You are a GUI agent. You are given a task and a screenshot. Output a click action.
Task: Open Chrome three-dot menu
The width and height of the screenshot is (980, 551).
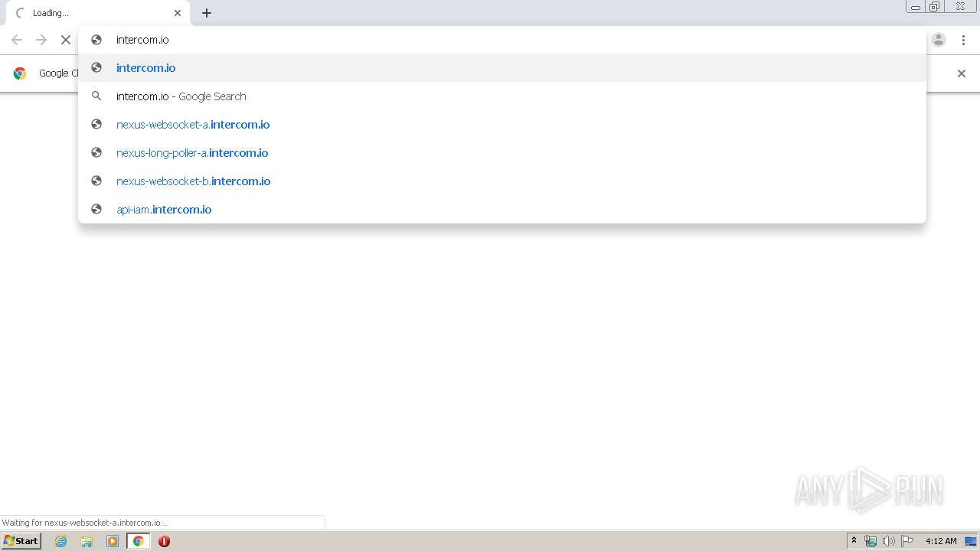962,40
